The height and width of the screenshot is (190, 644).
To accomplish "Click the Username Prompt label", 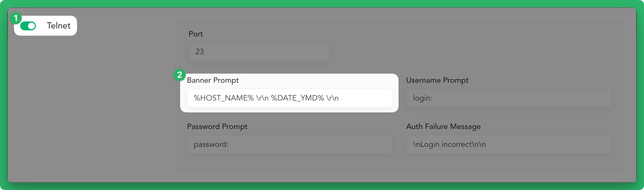I will click(437, 80).
